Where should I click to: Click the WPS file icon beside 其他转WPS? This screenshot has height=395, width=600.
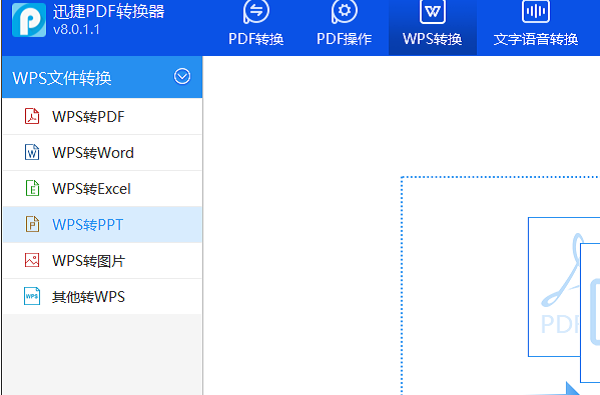tap(32, 296)
